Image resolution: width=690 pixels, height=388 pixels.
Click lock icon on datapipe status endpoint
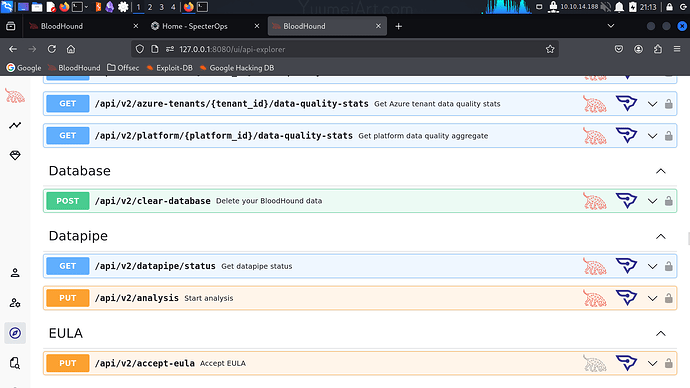pos(668,266)
